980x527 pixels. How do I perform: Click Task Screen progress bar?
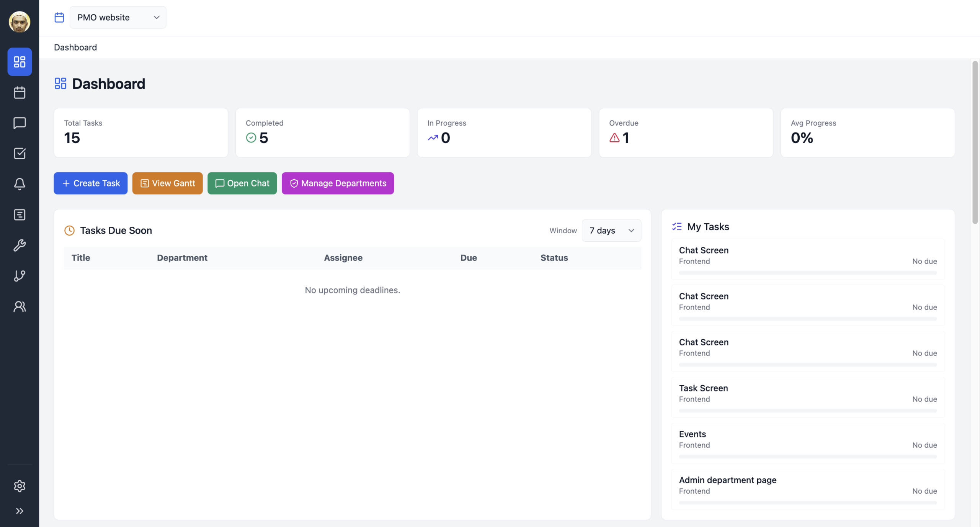[x=808, y=411]
